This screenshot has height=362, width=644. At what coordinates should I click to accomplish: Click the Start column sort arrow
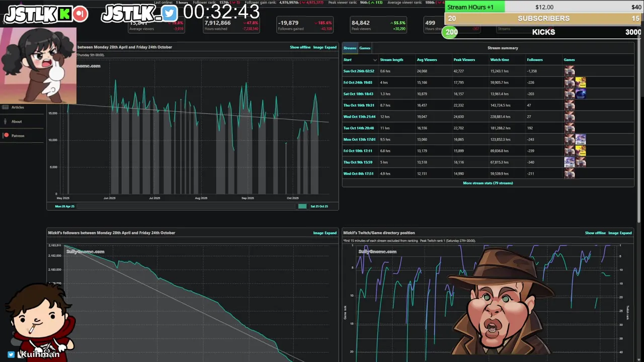pos(374,60)
